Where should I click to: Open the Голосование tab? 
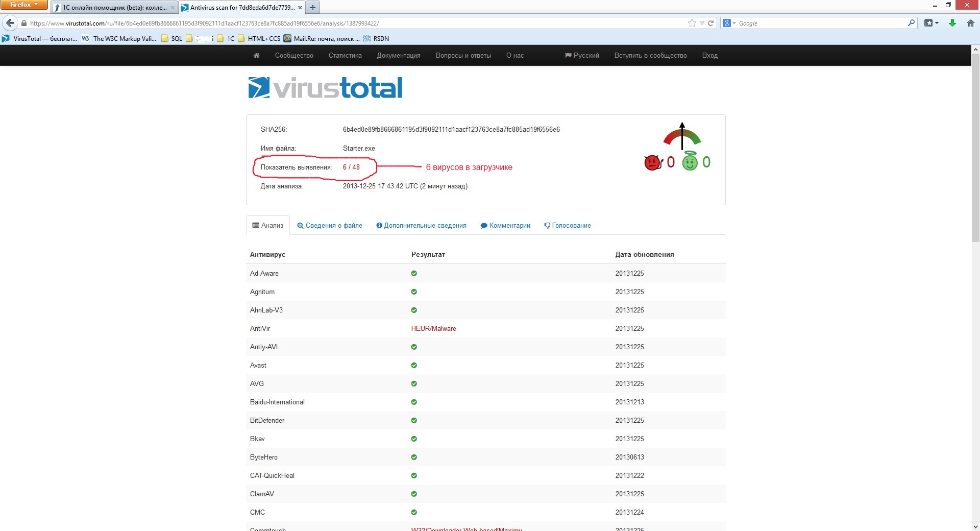tap(568, 225)
